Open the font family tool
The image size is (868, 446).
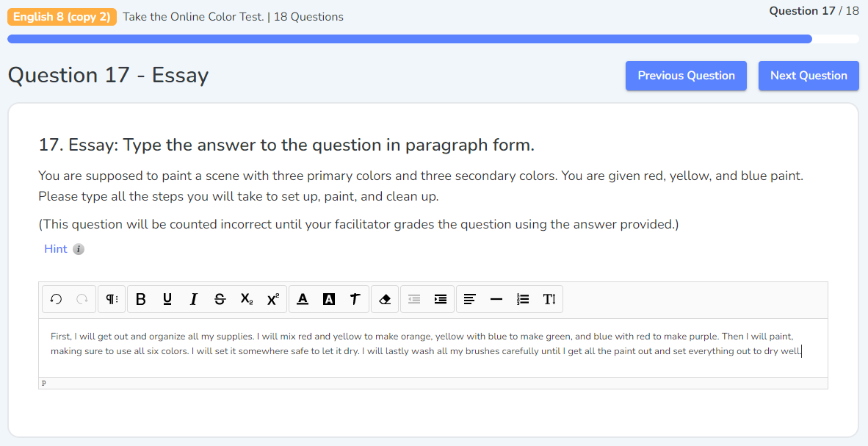[355, 299]
